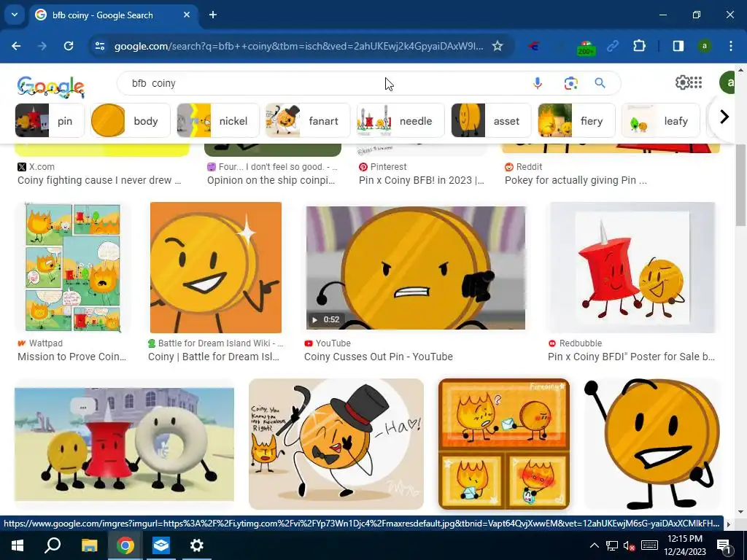
Task: Open Google quick settings gear
Action: (x=682, y=82)
